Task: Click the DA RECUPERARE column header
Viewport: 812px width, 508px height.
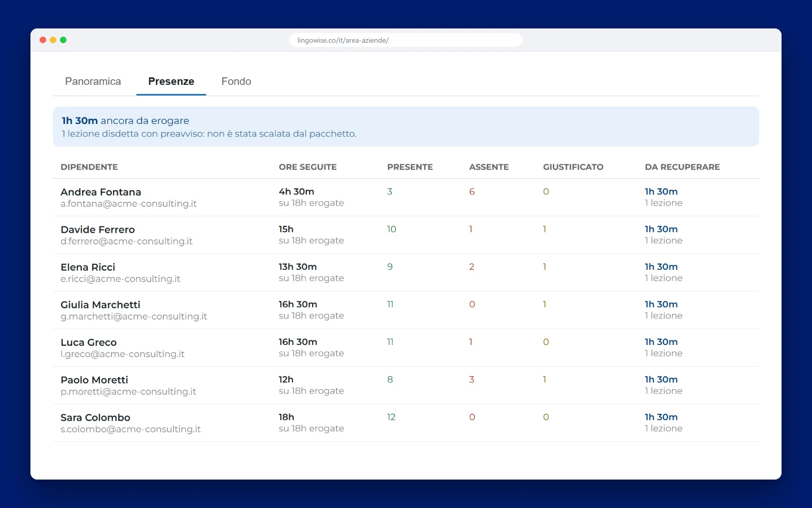Action: [x=682, y=167]
